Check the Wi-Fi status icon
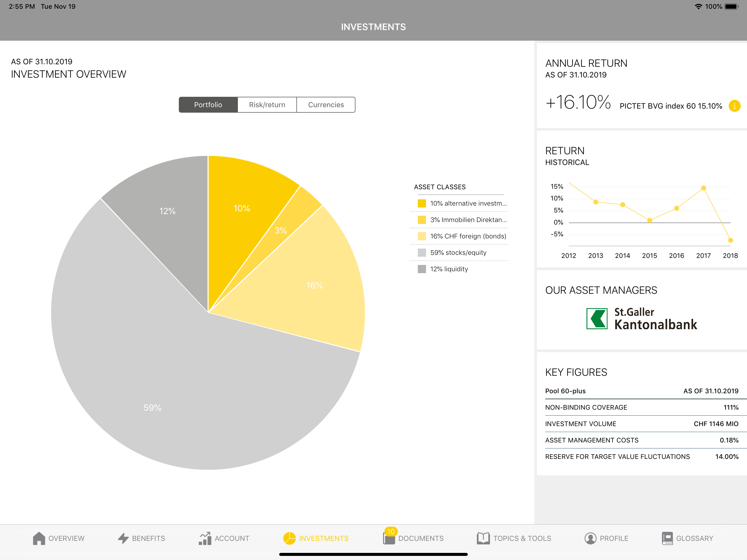Screen dimensions: 747x560 point(698,6)
